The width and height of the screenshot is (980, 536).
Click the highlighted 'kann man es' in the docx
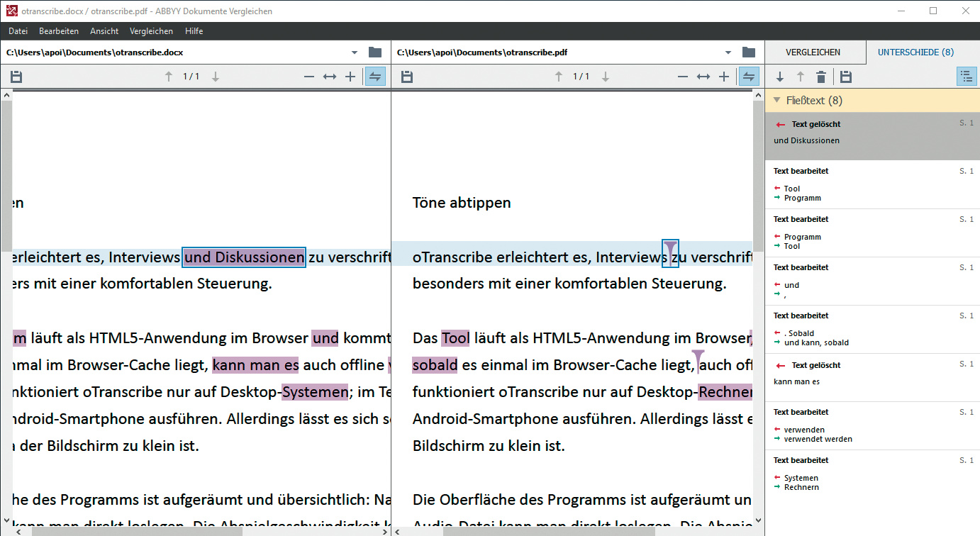point(255,365)
